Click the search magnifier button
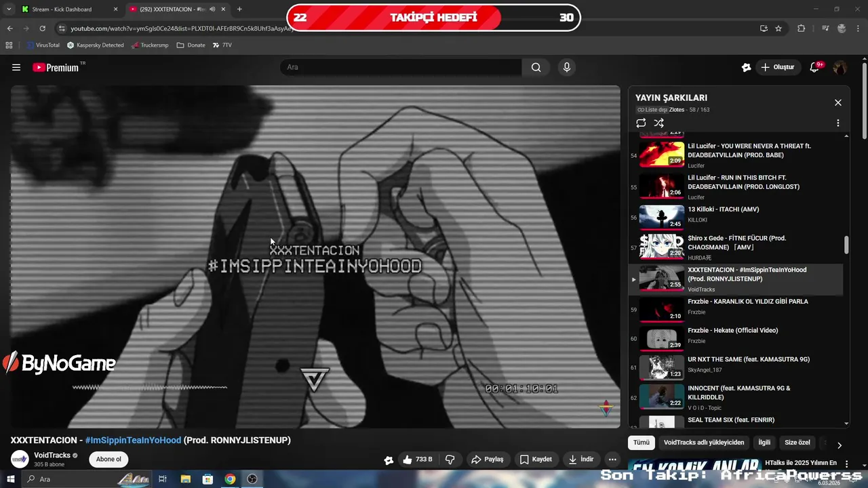Image resolution: width=868 pixels, height=488 pixels. pos(536,67)
